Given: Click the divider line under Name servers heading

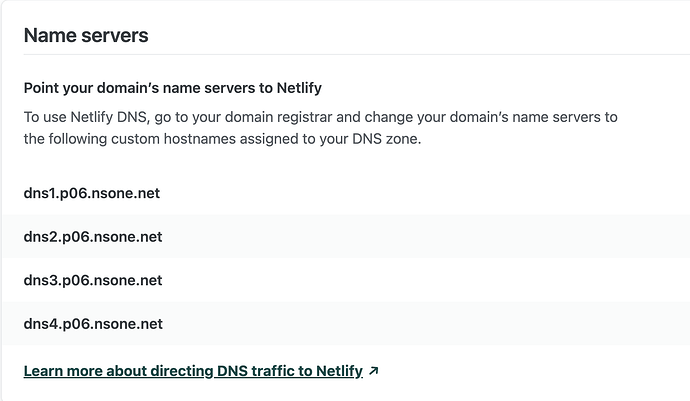Looking at the screenshot, I should [x=345, y=54].
